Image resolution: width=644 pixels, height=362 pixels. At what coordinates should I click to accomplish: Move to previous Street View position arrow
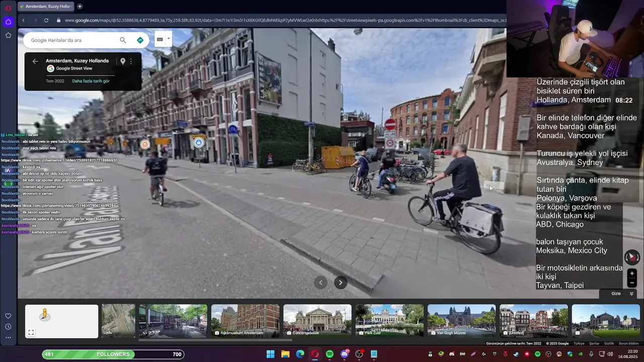320,283
